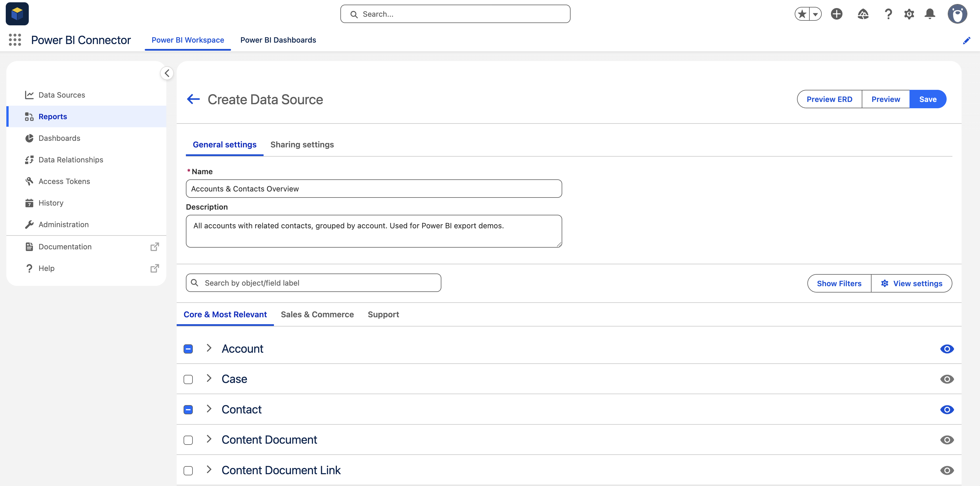Open Administration in the sidebar
This screenshot has width=980, height=486.
coord(86,225)
